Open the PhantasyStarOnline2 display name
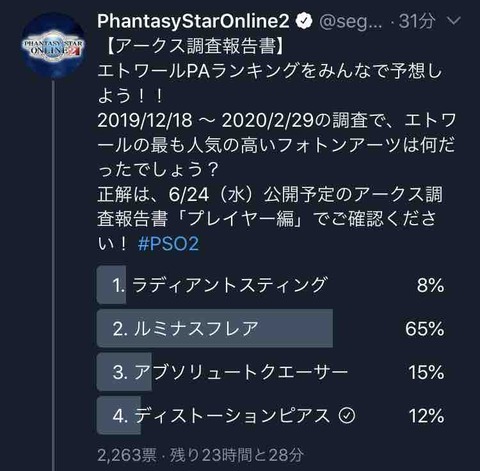The image size is (480, 471). click(x=193, y=21)
